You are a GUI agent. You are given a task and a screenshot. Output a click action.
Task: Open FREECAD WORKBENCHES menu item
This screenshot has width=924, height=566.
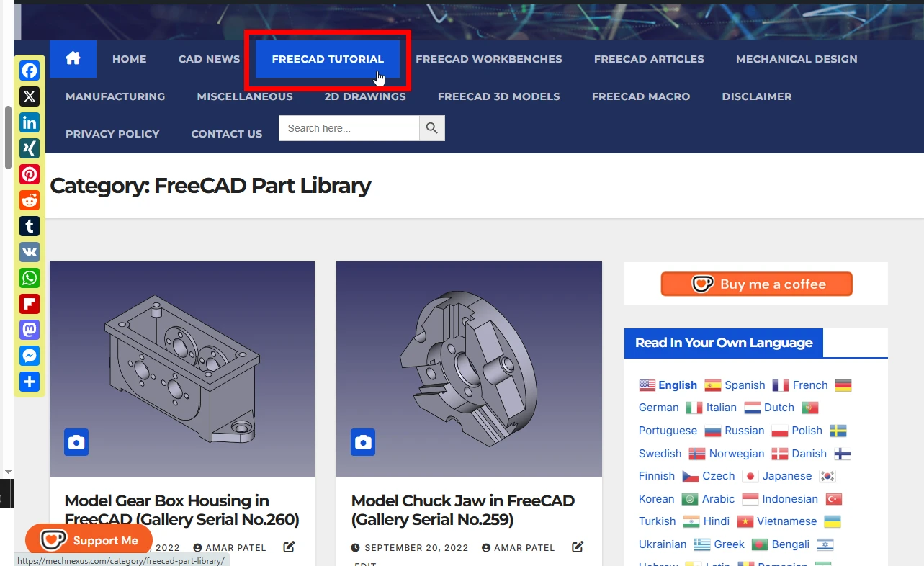click(489, 59)
